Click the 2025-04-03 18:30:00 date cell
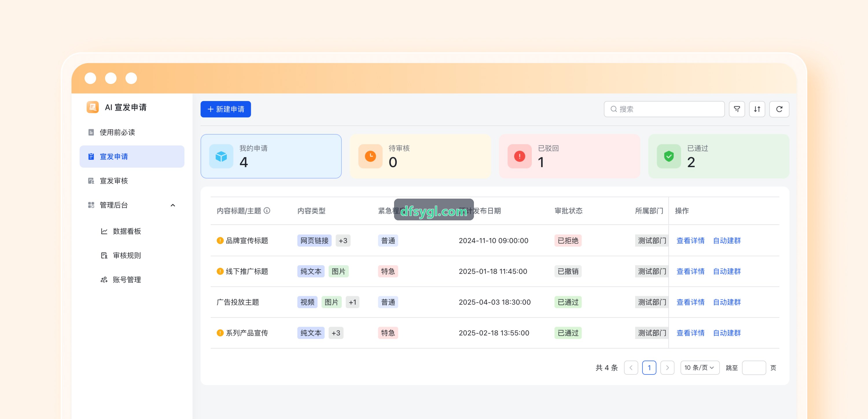The width and height of the screenshot is (868, 419). 494,302
